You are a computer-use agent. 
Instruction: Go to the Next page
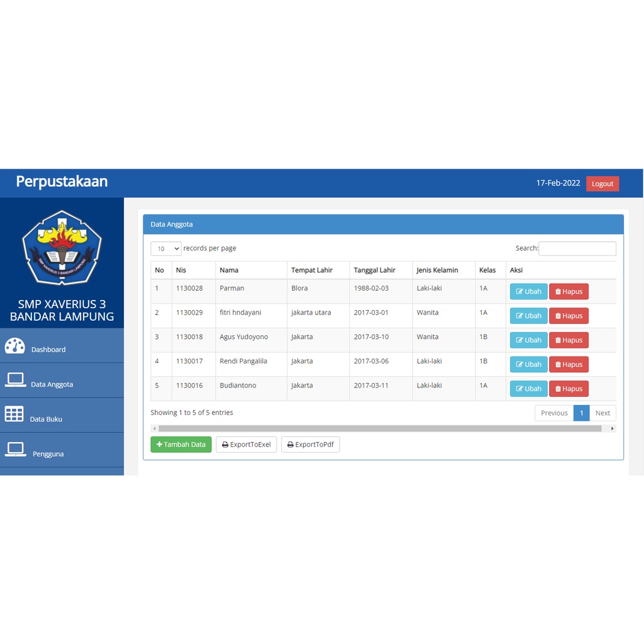[602, 413]
